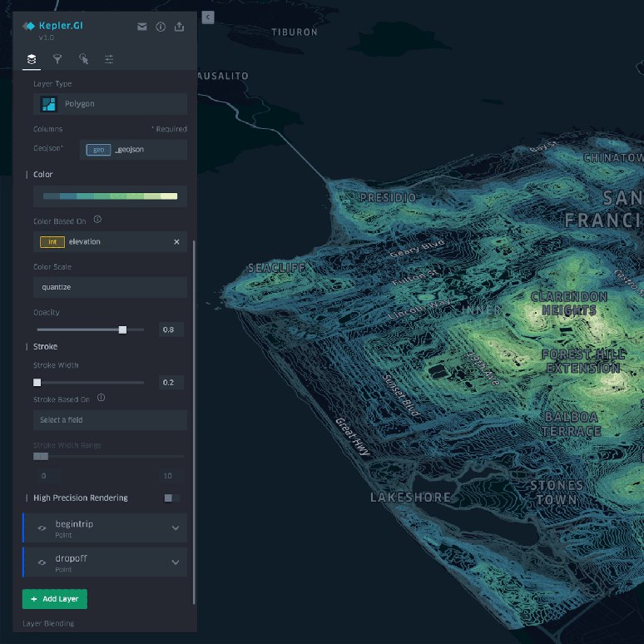
Task: Expand the dropoff layer settings
Action: point(176,562)
